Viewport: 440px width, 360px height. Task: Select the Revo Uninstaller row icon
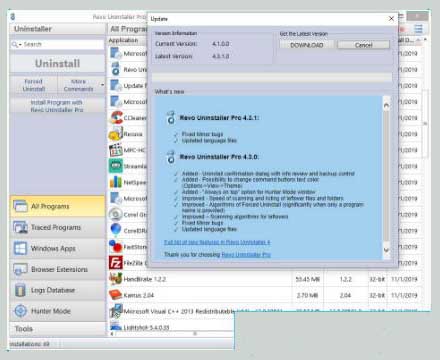[116, 69]
